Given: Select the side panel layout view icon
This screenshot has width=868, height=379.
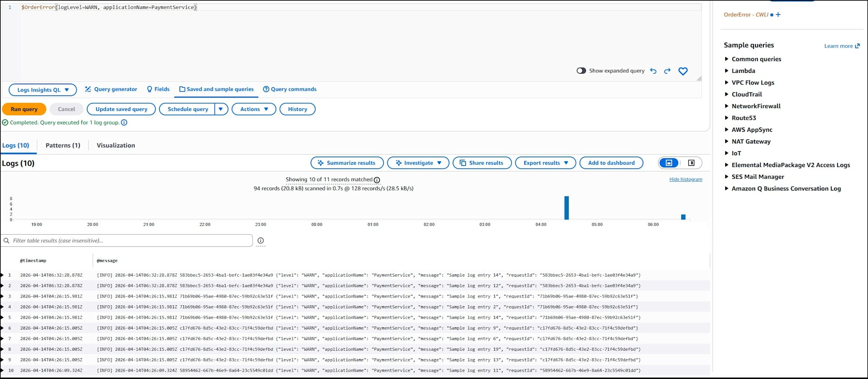Looking at the screenshot, I should pyautogui.click(x=691, y=163).
